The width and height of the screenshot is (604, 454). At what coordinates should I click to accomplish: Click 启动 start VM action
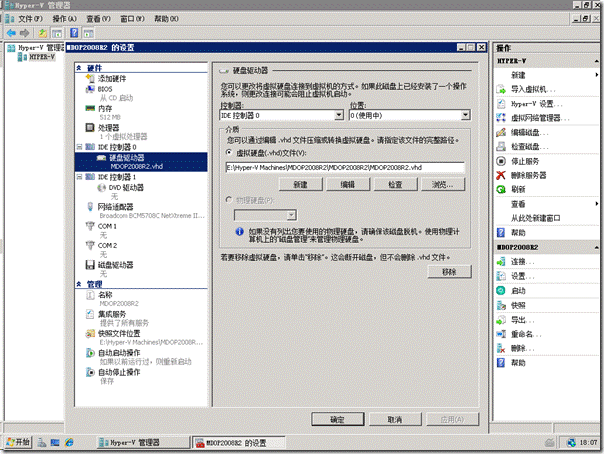(x=518, y=291)
